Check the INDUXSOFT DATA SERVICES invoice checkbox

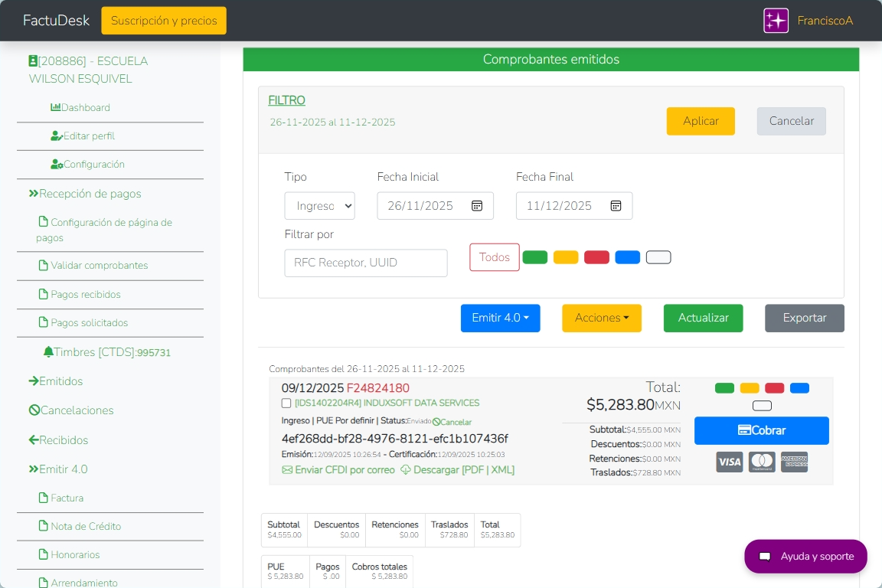pos(286,403)
